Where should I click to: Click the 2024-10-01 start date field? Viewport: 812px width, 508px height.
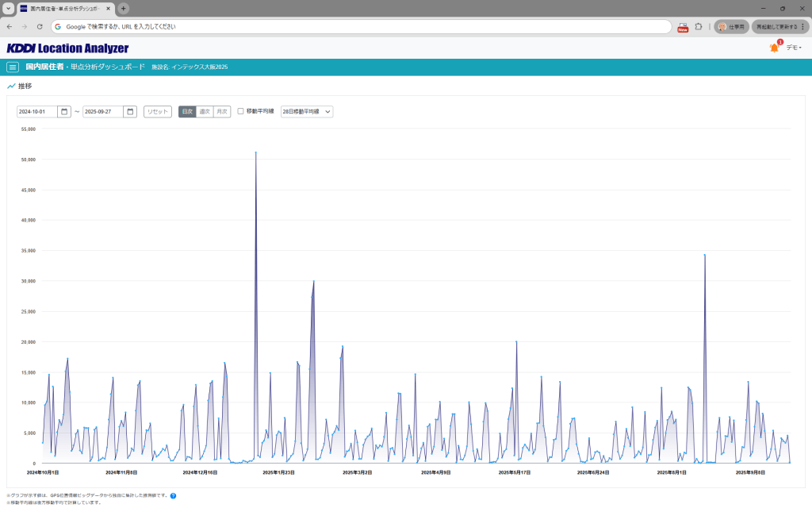click(37, 112)
